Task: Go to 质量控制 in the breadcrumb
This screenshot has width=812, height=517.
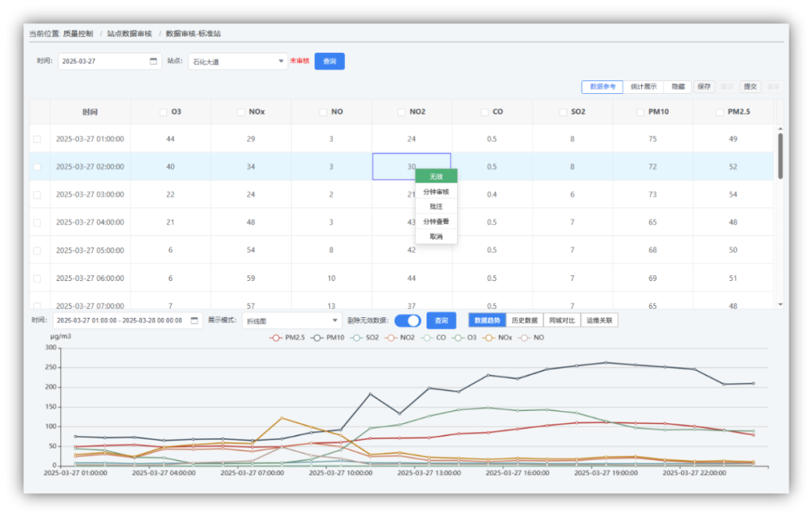Action: [78, 34]
